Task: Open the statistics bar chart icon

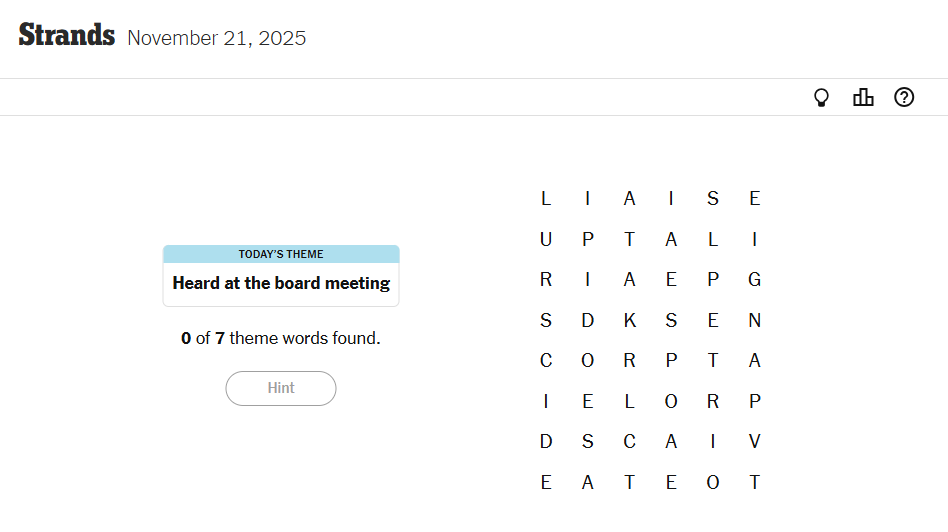Action: 863,97
